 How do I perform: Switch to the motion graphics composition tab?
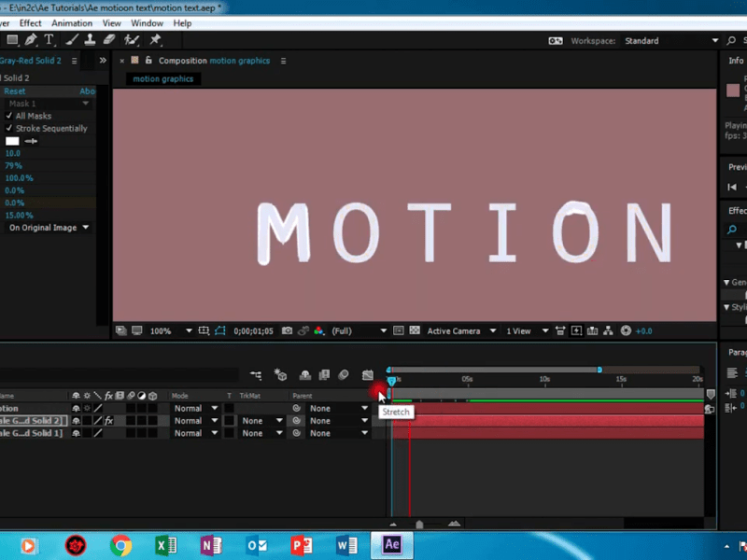(x=162, y=79)
